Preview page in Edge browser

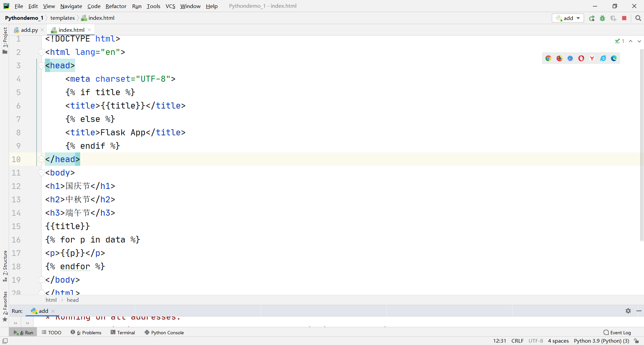coord(614,59)
